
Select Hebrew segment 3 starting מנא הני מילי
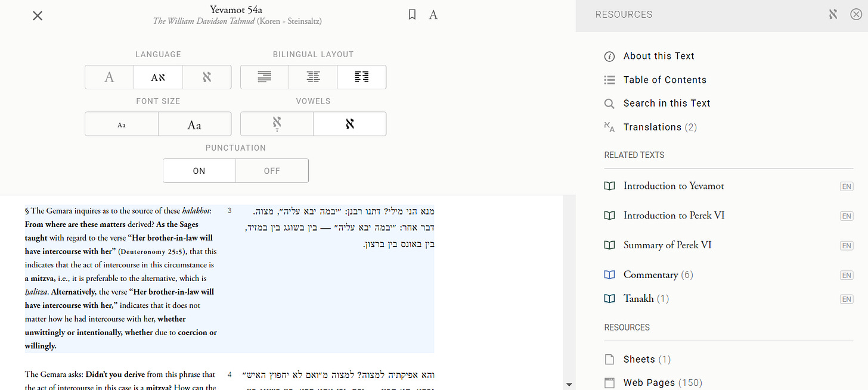339,227
